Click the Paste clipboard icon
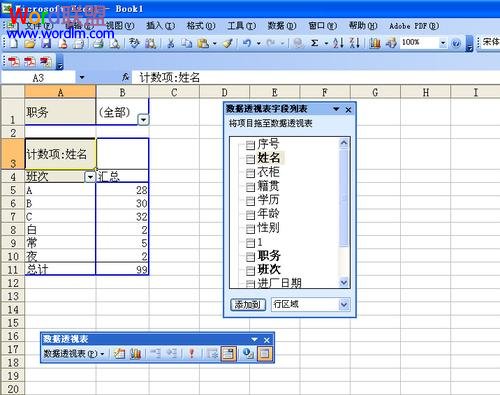 [x=203, y=43]
